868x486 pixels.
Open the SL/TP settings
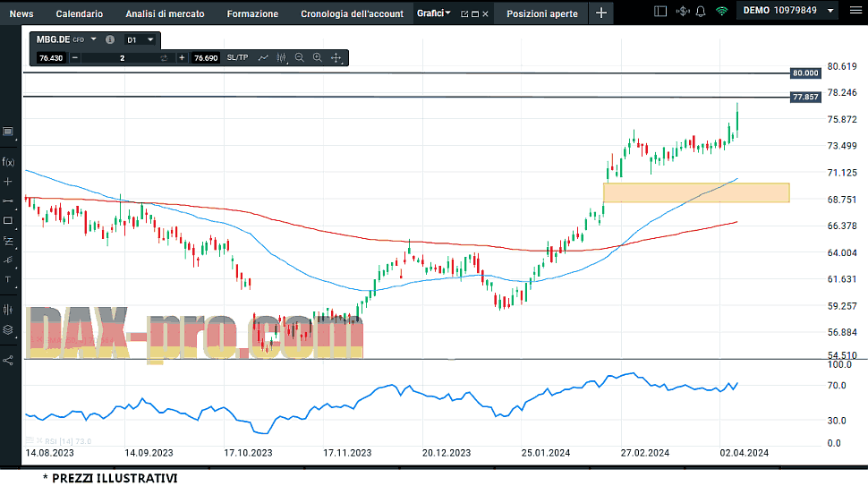pyautogui.click(x=237, y=57)
